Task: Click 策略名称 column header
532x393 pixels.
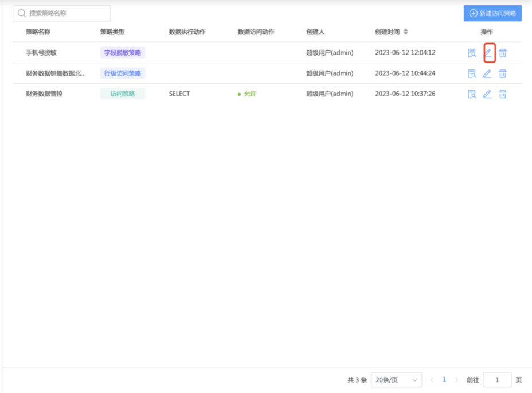Action: click(x=38, y=32)
